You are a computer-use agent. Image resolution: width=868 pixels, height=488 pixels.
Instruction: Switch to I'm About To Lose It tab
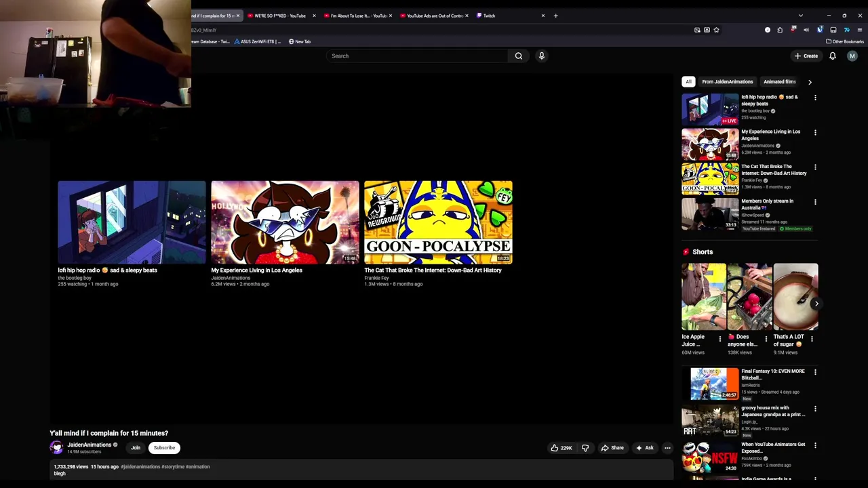coord(357,16)
